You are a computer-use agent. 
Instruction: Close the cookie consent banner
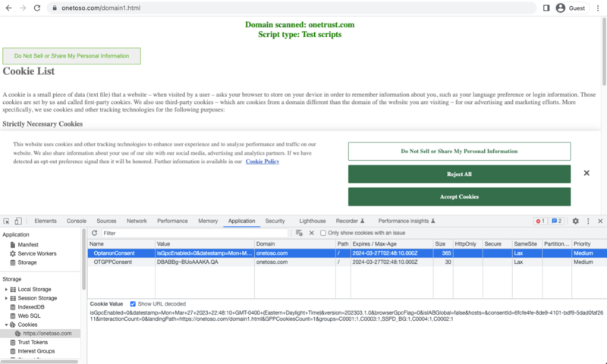[x=586, y=174]
